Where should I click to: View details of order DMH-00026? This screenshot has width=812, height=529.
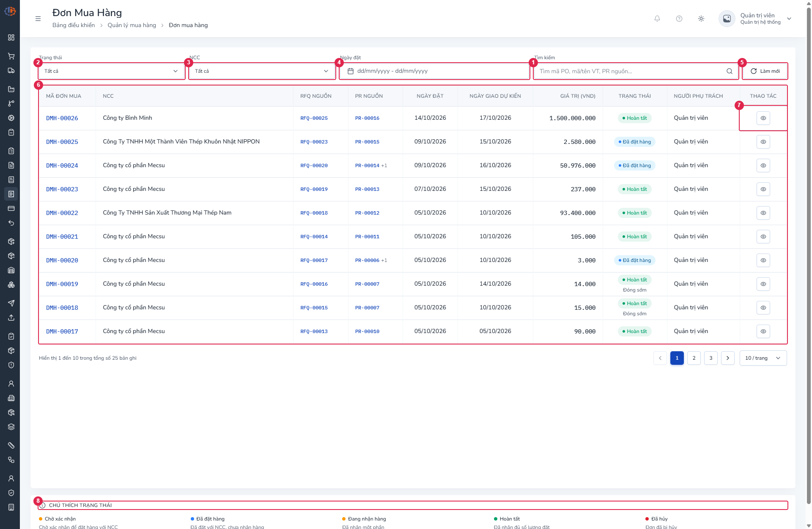pyautogui.click(x=763, y=118)
